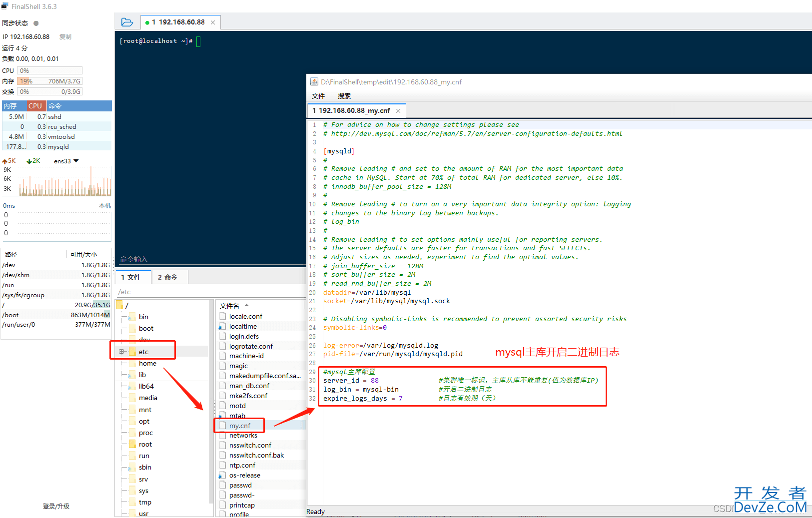The image size is (812, 518).
Task: Open the ens33 network interface dropdown
Action: click(66, 161)
